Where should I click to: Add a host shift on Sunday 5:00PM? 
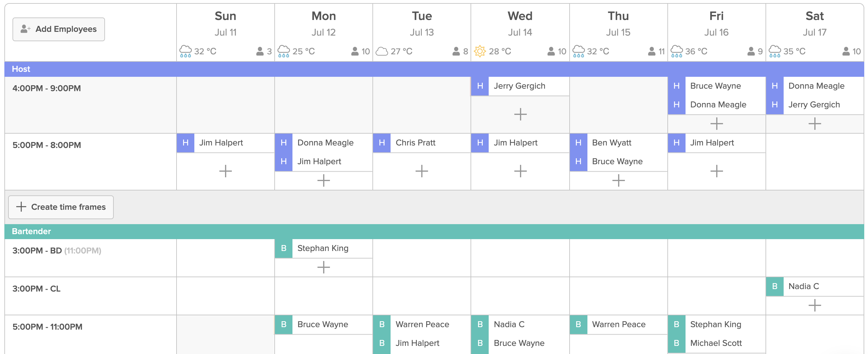click(x=225, y=171)
